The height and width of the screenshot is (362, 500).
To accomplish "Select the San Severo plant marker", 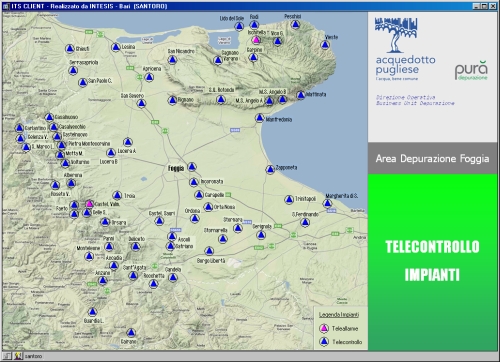I will tap(141, 103).
